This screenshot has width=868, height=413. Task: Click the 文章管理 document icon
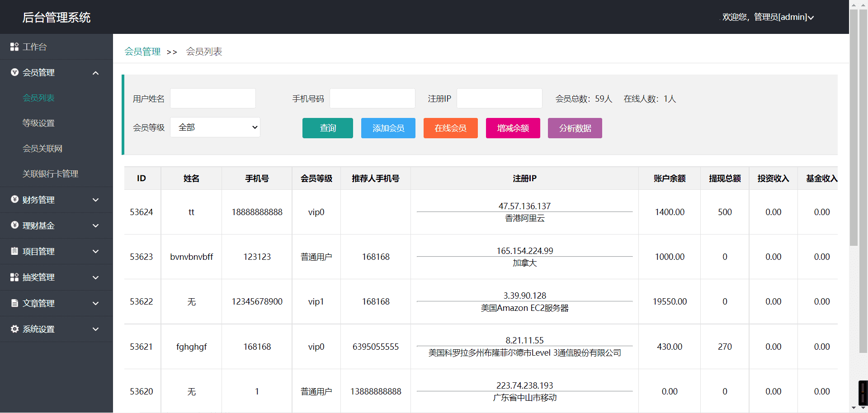click(14, 303)
